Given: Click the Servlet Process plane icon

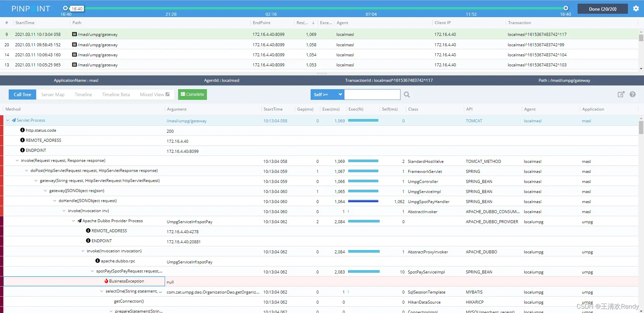Looking at the screenshot, I should [x=14, y=120].
